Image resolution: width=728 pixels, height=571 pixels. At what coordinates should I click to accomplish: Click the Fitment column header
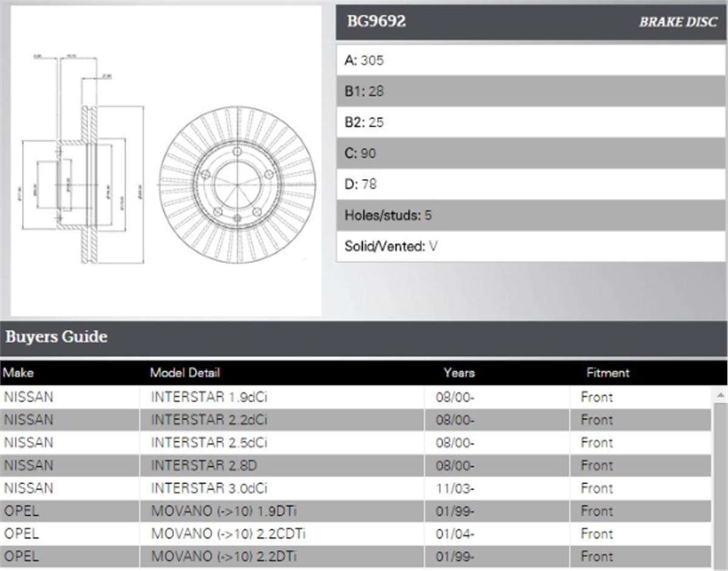pos(607,373)
